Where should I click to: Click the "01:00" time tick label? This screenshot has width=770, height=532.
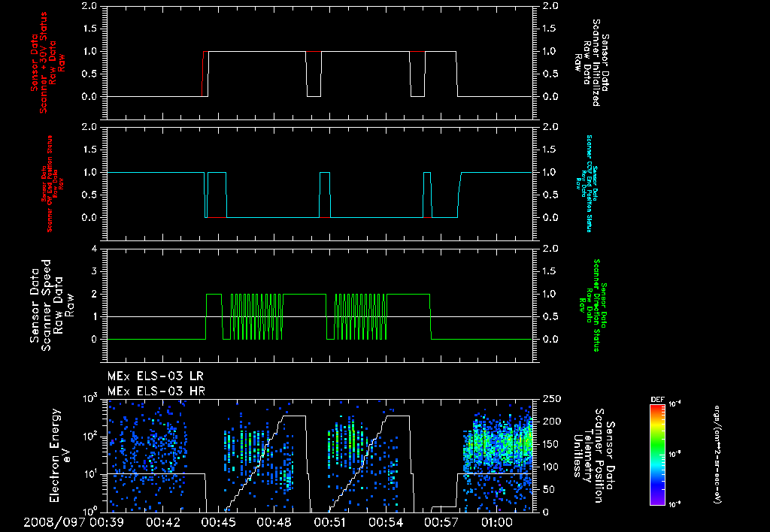[x=498, y=522]
